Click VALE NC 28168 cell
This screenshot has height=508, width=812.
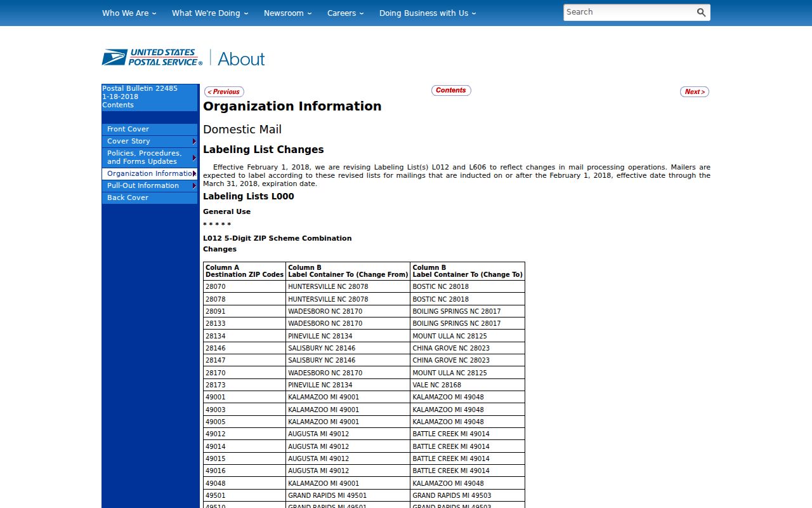tap(468, 385)
